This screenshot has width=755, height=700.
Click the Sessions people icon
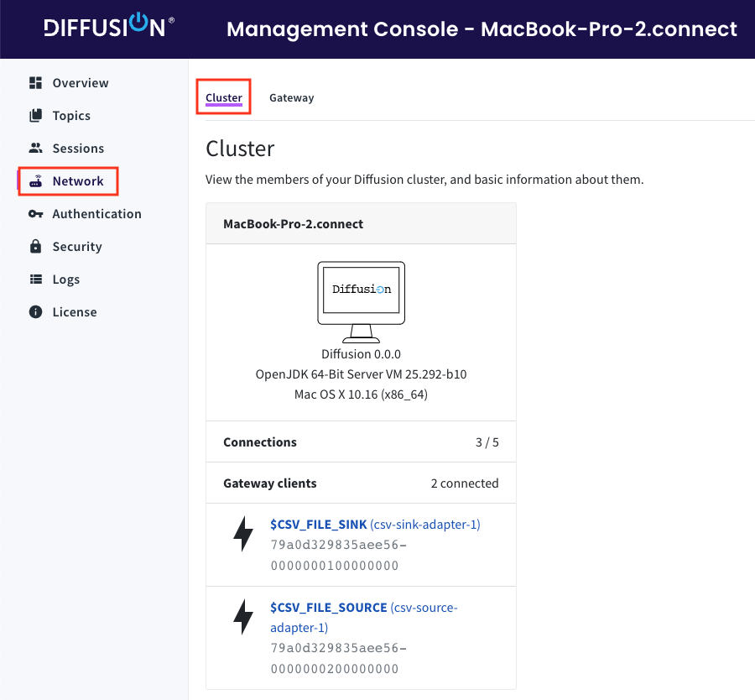click(35, 149)
